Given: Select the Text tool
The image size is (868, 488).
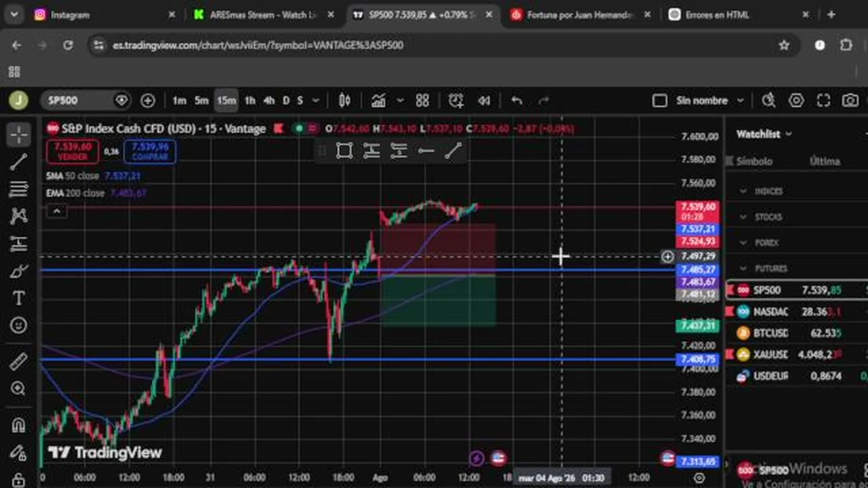Looking at the screenshot, I should pos(19,298).
